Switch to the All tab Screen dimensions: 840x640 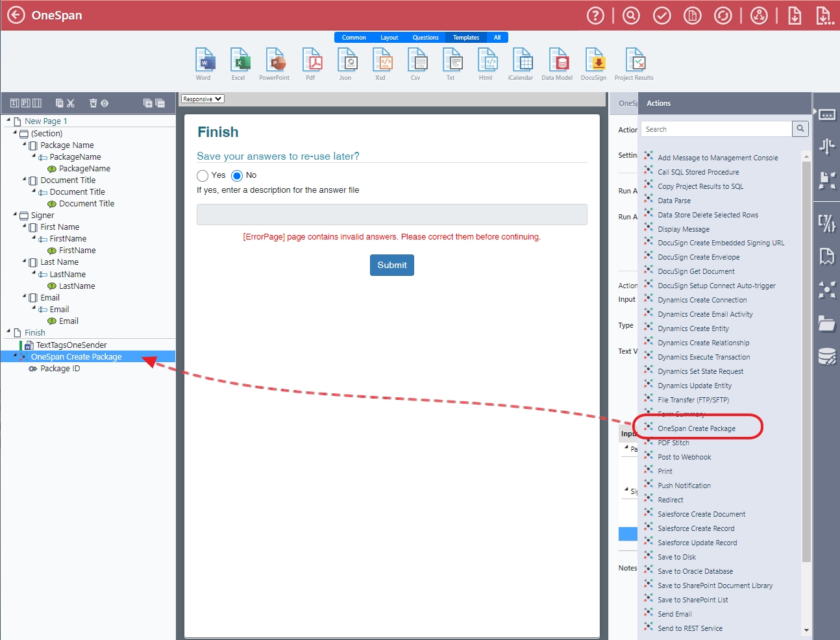point(497,38)
